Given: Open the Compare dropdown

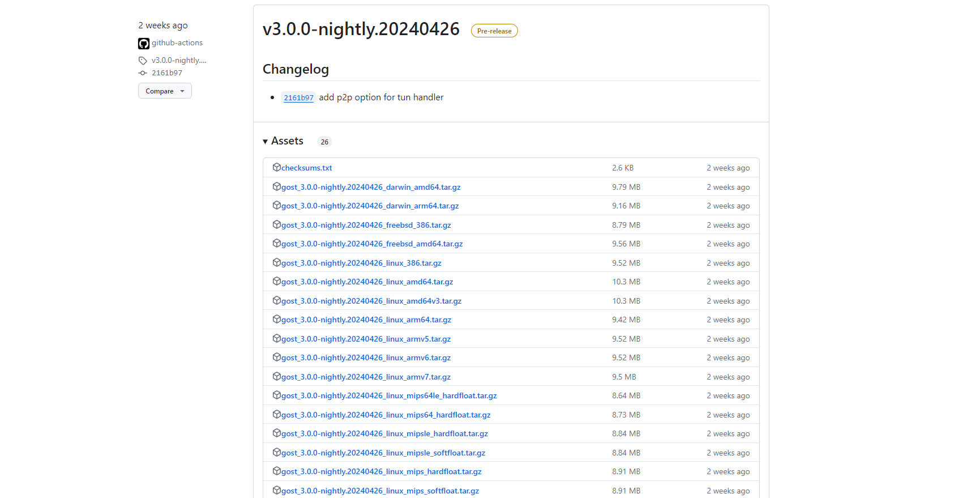Looking at the screenshot, I should [x=165, y=91].
